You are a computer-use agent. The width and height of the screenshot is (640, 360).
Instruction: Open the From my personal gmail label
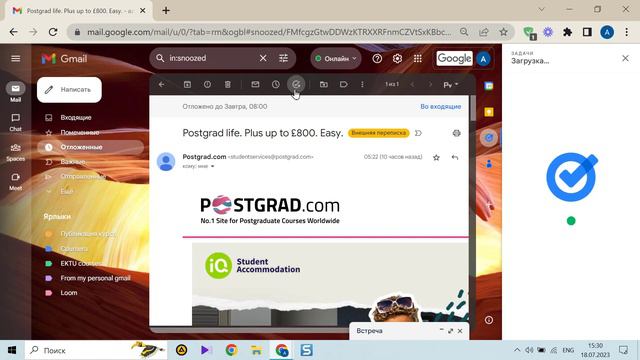pyautogui.click(x=95, y=278)
